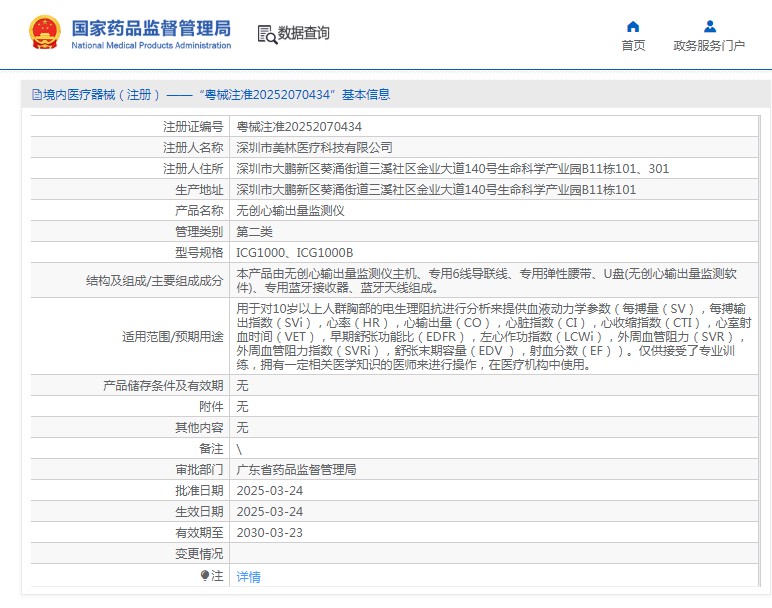772x608 pixels.
Task: Go to 首页 link
Action: [633, 46]
